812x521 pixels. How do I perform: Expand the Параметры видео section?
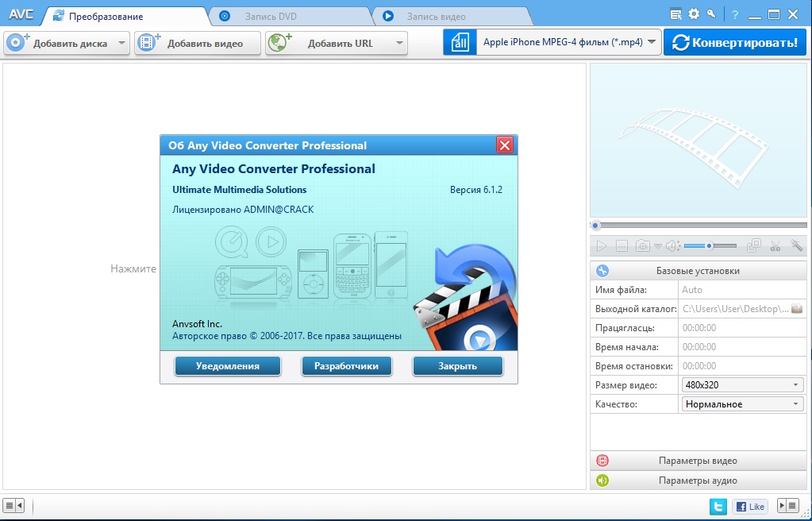(698, 461)
